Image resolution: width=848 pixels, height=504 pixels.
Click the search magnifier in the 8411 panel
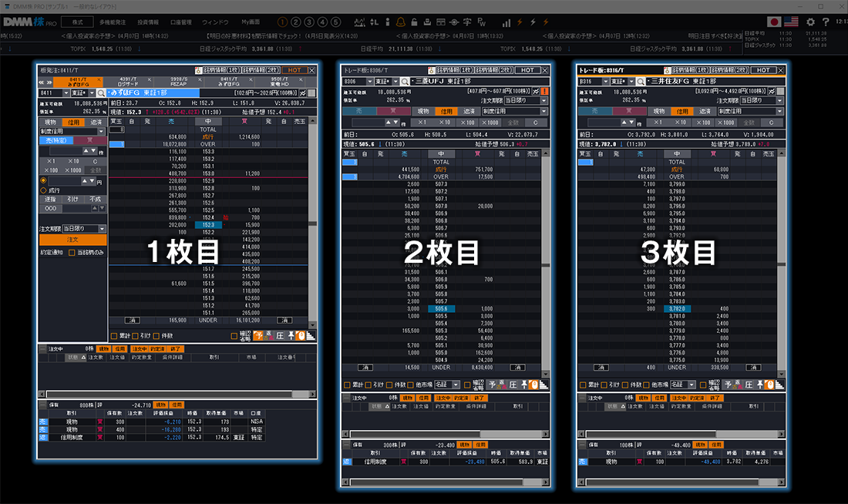101,93
